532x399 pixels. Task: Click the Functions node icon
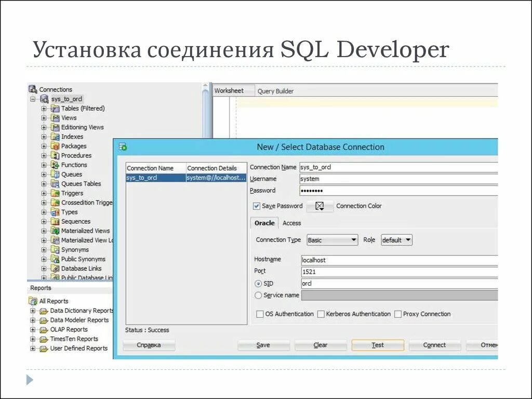55,165
